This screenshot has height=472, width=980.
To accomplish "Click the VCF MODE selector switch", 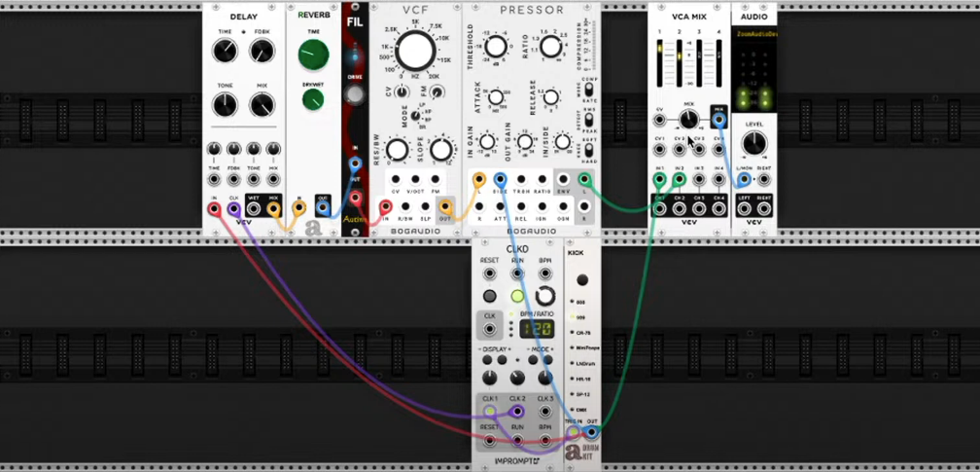I will (x=415, y=115).
